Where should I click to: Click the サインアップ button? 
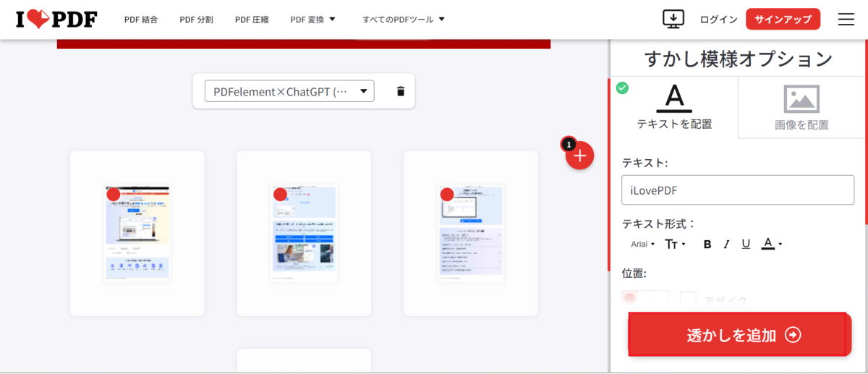[x=783, y=20]
